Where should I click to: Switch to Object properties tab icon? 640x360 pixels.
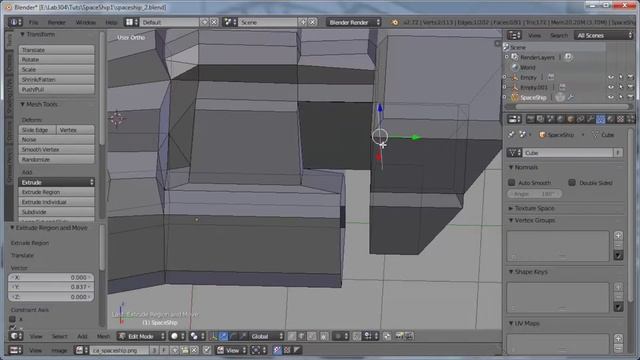[570, 119]
